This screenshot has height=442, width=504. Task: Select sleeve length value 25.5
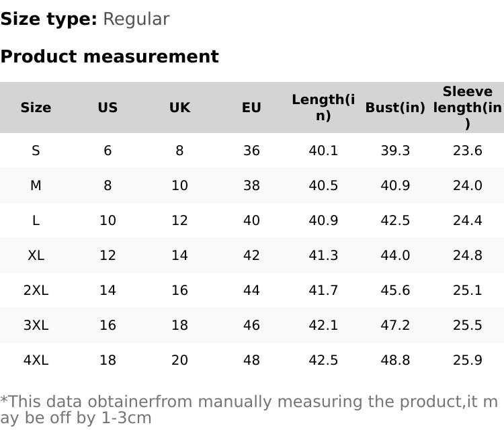click(x=467, y=325)
